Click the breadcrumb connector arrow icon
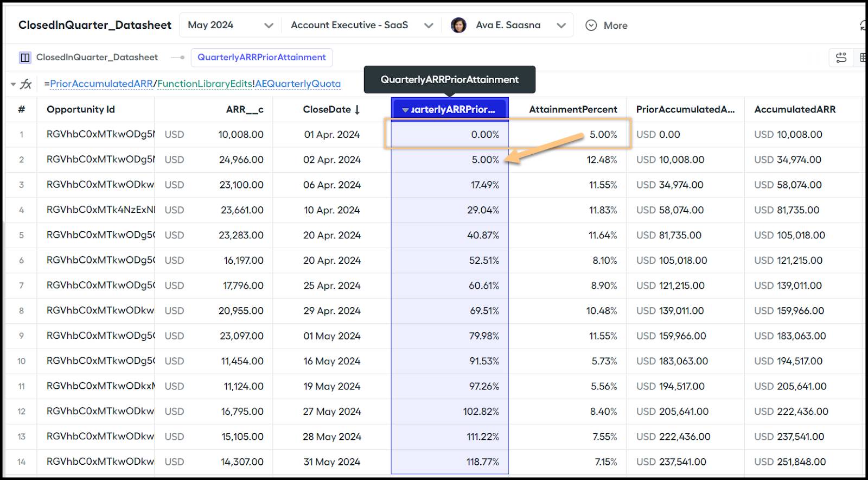Viewport: 868px width, 480px height. pos(177,58)
